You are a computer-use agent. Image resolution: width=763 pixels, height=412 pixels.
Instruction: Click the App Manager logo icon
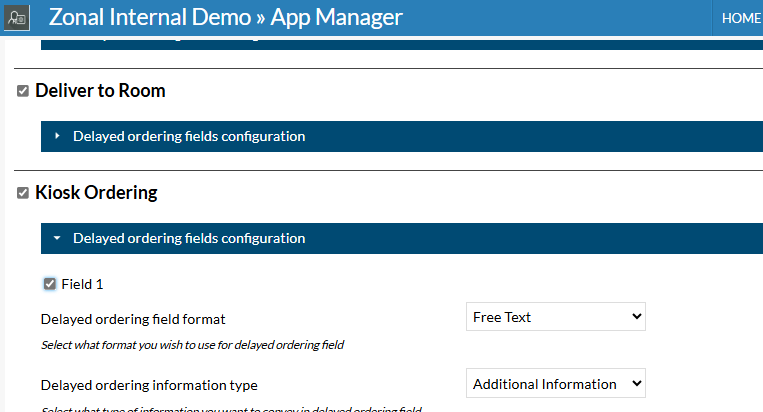(17, 18)
